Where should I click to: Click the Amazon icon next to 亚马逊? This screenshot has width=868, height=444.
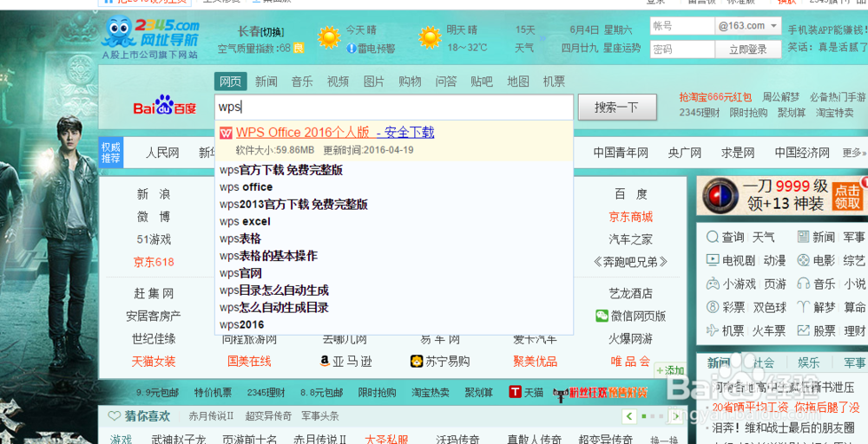(325, 361)
